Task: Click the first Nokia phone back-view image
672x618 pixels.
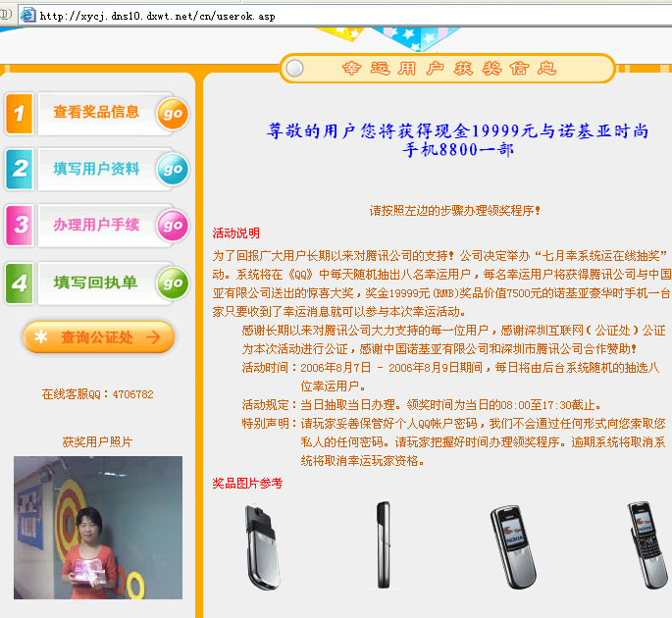Action: [x=262, y=546]
